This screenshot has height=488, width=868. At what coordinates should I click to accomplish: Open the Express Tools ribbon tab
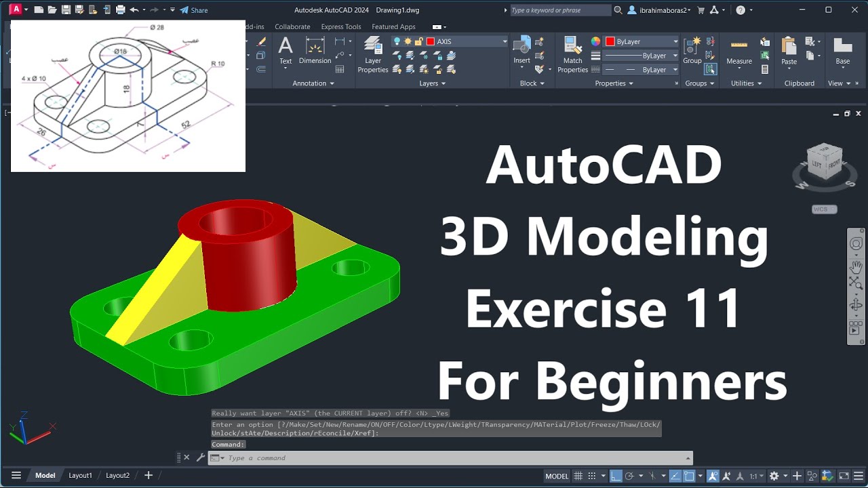[x=341, y=26]
